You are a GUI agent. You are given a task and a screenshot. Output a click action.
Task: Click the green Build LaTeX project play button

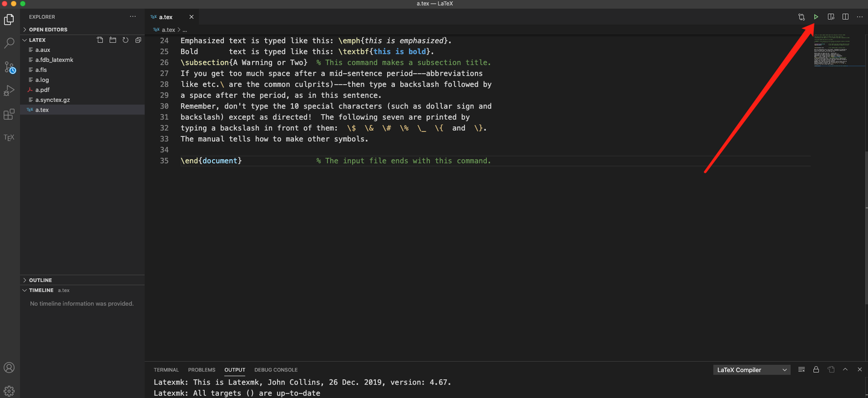816,17
